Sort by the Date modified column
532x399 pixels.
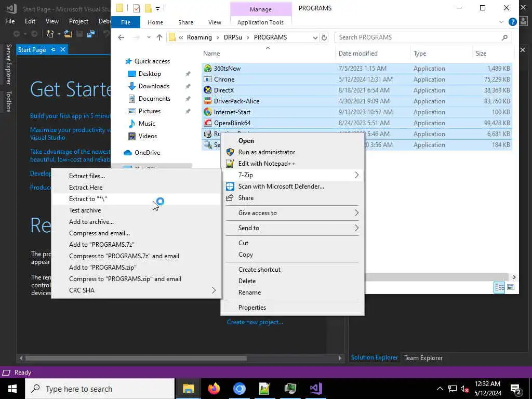point(358,54)
